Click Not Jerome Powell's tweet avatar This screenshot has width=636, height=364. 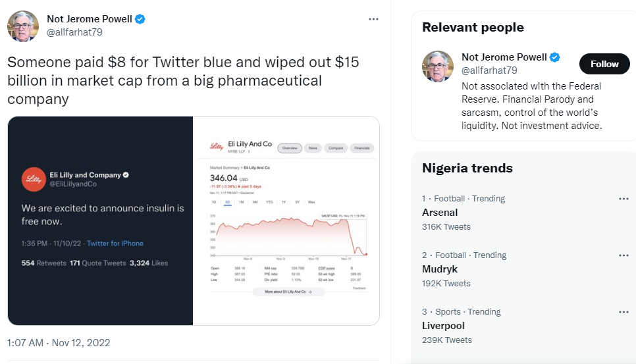22,26
